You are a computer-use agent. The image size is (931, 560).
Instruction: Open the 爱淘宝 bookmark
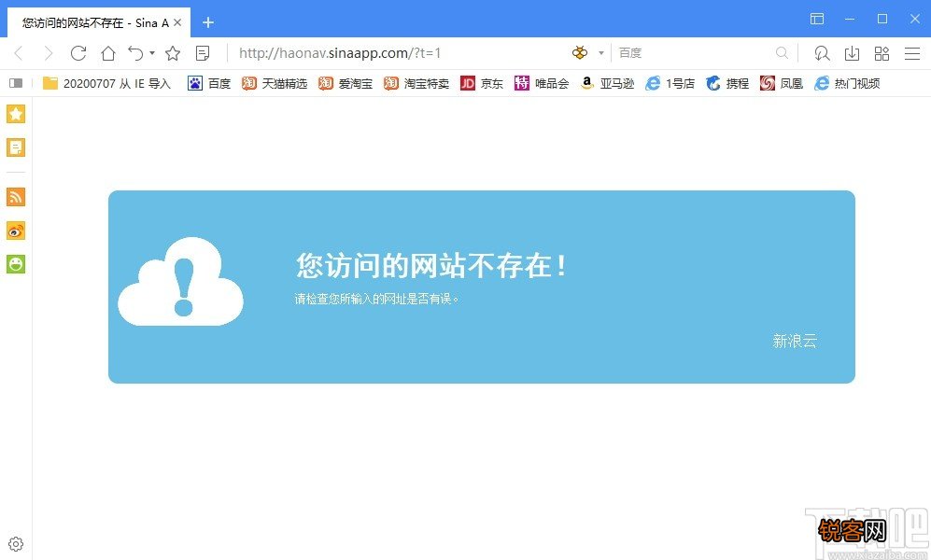346,84
